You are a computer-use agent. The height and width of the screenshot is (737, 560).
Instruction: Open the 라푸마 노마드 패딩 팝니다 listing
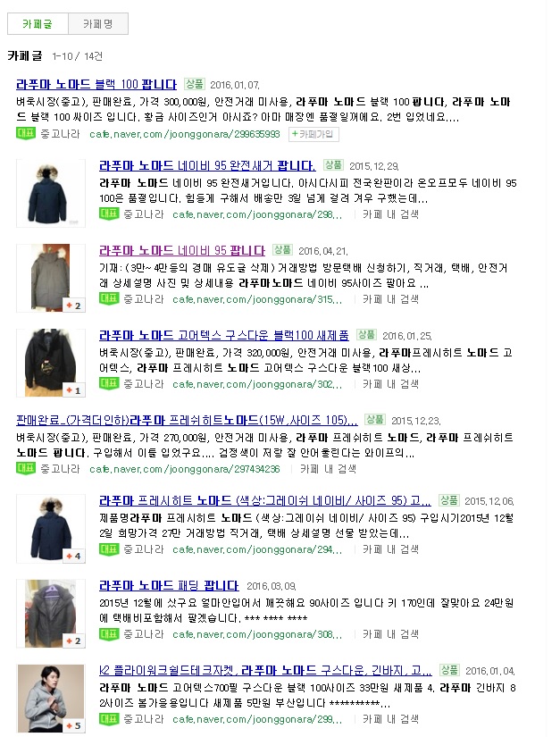(169, 586)
